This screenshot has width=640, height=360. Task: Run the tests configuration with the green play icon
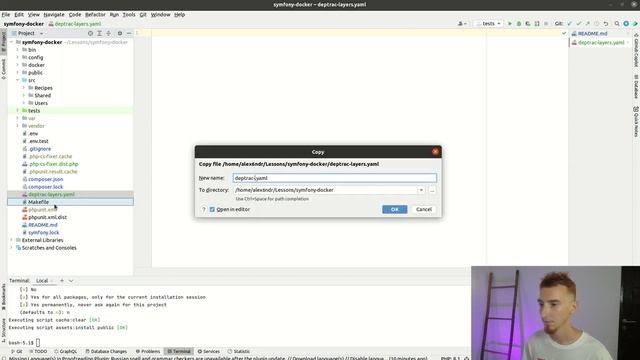(x=509, y=24)
